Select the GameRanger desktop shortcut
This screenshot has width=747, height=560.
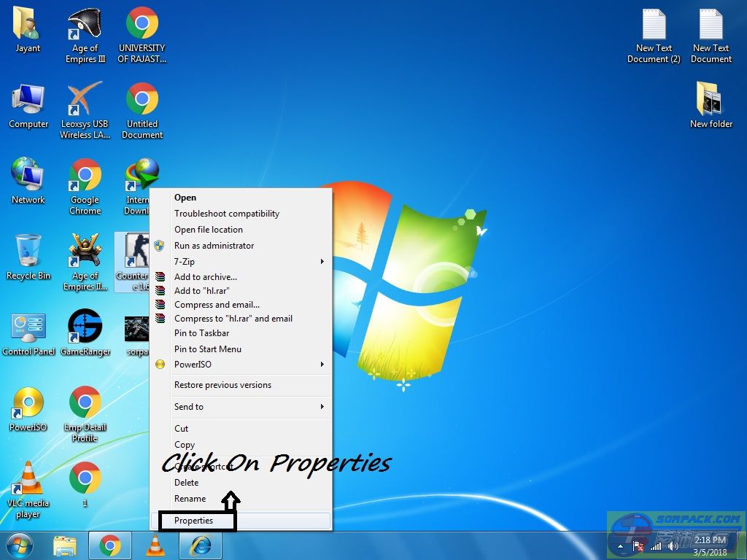85,332
